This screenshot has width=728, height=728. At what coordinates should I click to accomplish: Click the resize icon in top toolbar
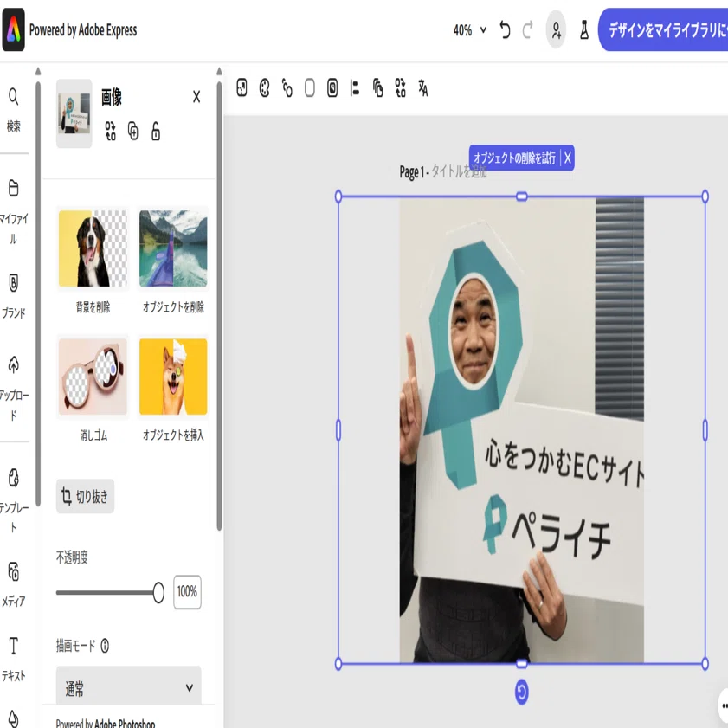(x=242, y=87)
